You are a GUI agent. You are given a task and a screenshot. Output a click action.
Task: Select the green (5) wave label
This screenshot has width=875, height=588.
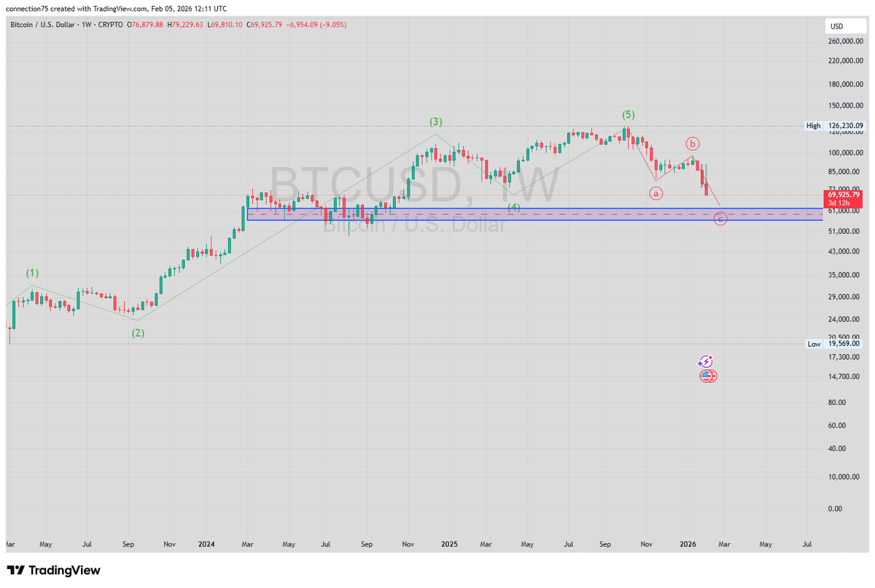[629, 114]
